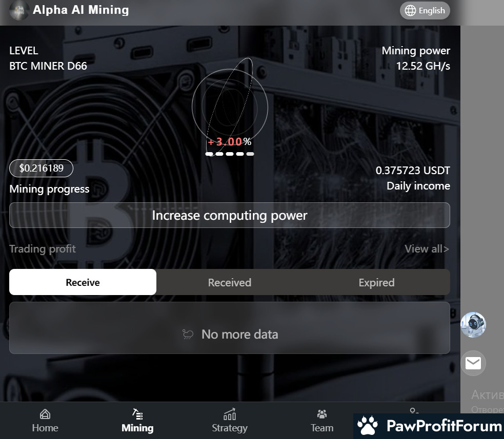Screen dimensions: 504x439
Task: Open the Strategy chart icon
Action: click(x=230, y=414)
